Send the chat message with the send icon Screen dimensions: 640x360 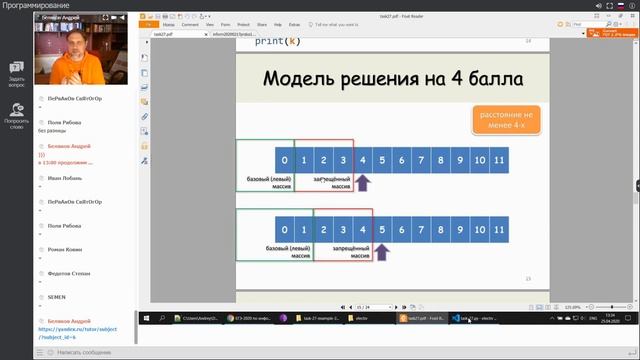click(632, 352)
